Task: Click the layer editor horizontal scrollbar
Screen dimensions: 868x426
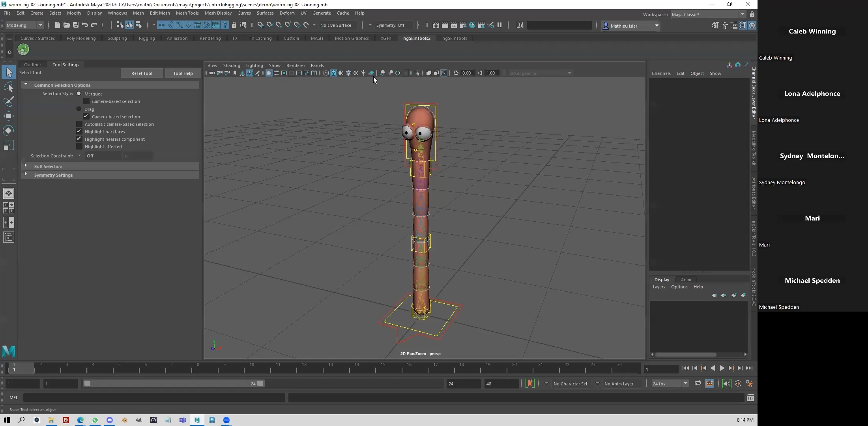Action: 686,354
